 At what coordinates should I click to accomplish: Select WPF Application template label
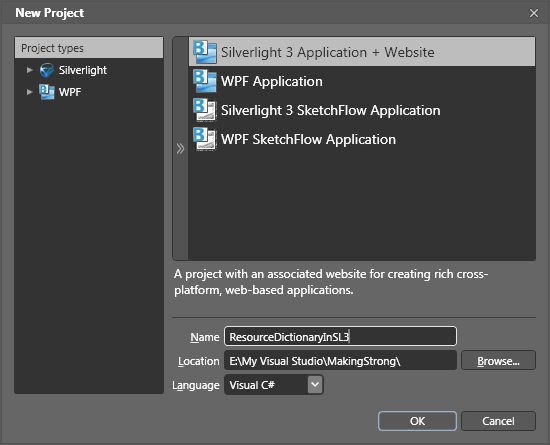tap(271, 81)
